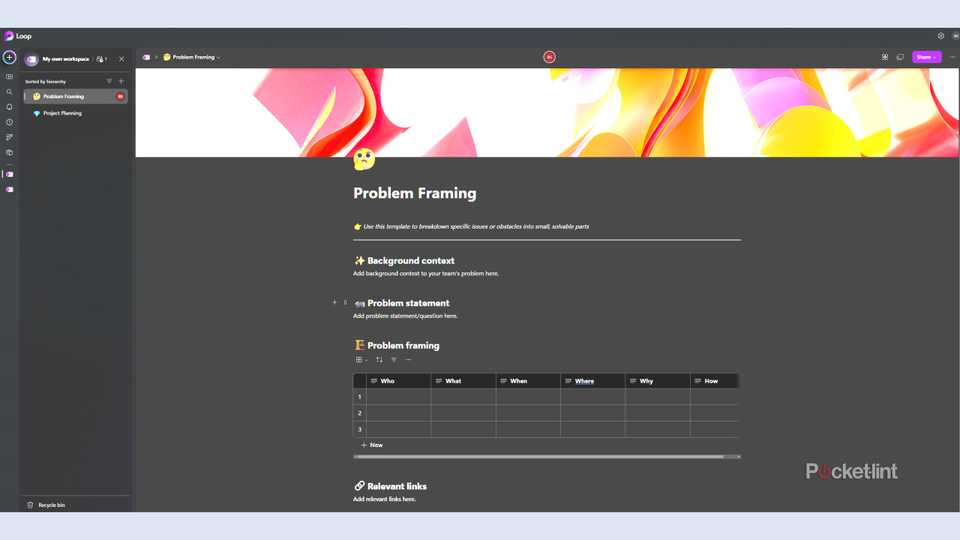Screen dimensions: 960x540
Task: Select table row number 1
Action: point(360,397)
